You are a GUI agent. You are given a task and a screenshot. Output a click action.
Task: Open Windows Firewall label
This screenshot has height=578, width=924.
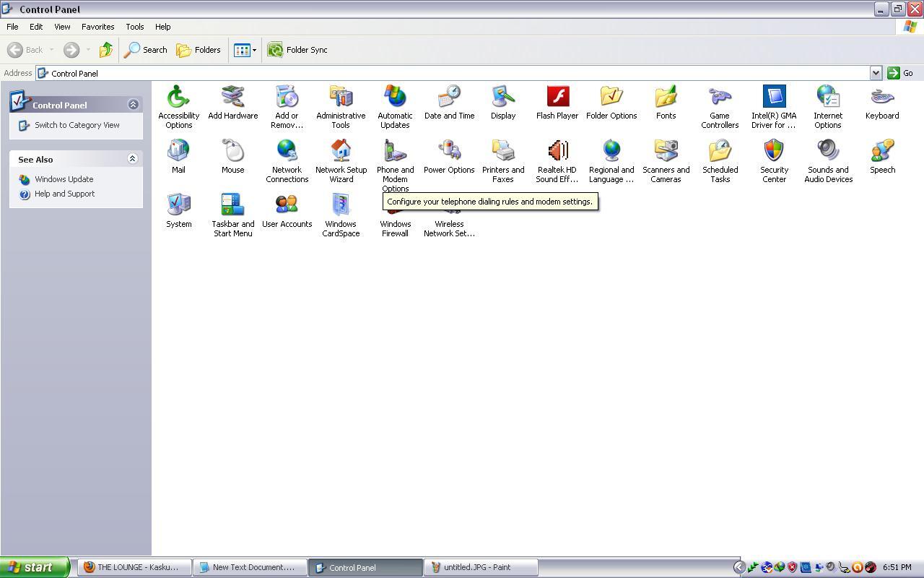point(395,228)
